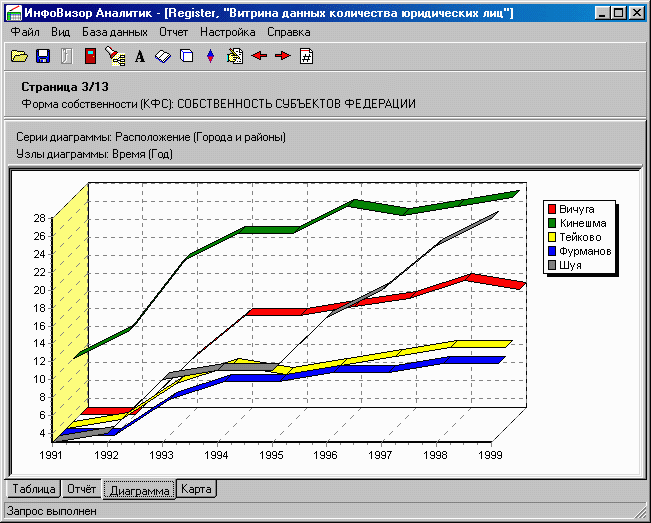Click the 1995 x-axis label
Image resolution: width=651 pixels, height=523 pixels.
(x=271, y=455)
